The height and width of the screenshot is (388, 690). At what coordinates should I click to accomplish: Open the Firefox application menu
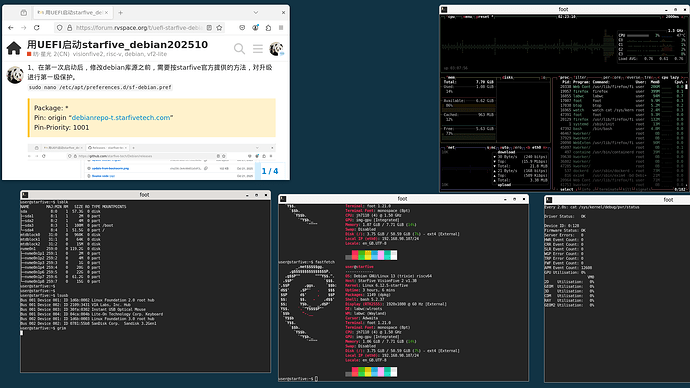coord(281,28)
